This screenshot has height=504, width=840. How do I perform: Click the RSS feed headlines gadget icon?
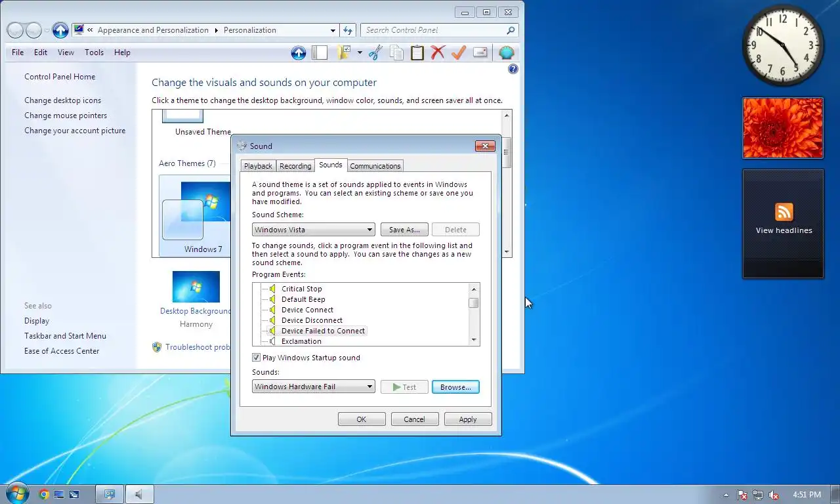coord(784,212)
